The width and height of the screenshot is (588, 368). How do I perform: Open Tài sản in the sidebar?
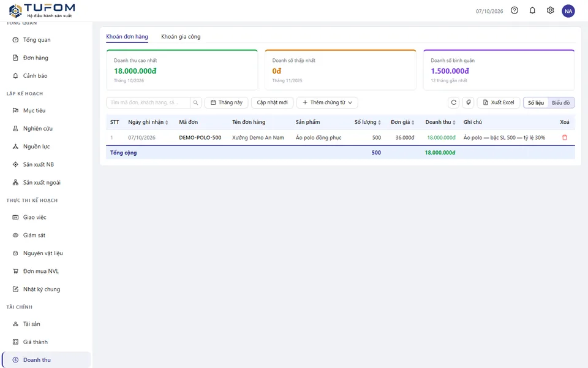click(x=46, y=324)
